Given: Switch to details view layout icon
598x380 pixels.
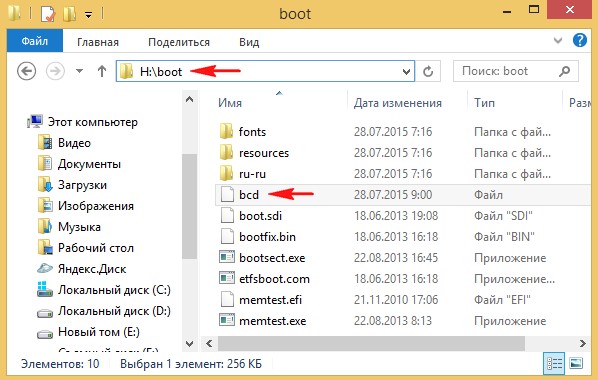Looking at the screenshot, I should tap(554, 364).
